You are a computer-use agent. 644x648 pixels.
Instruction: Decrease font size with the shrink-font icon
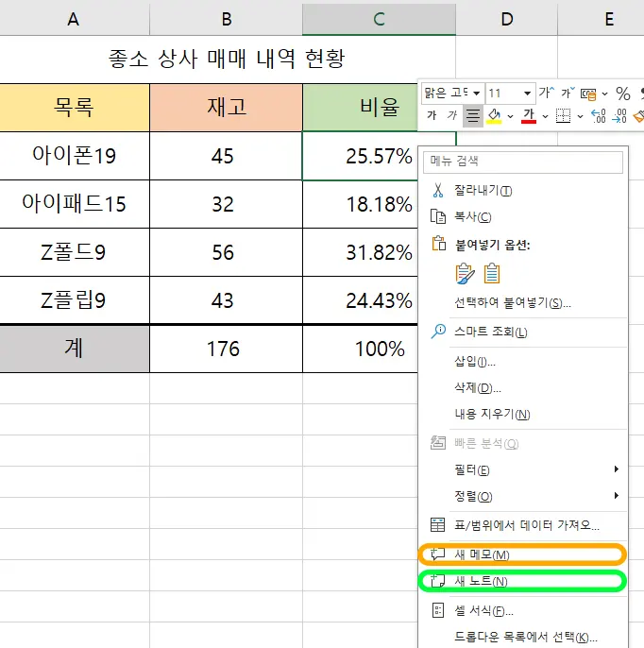click(x=568, y=93)
